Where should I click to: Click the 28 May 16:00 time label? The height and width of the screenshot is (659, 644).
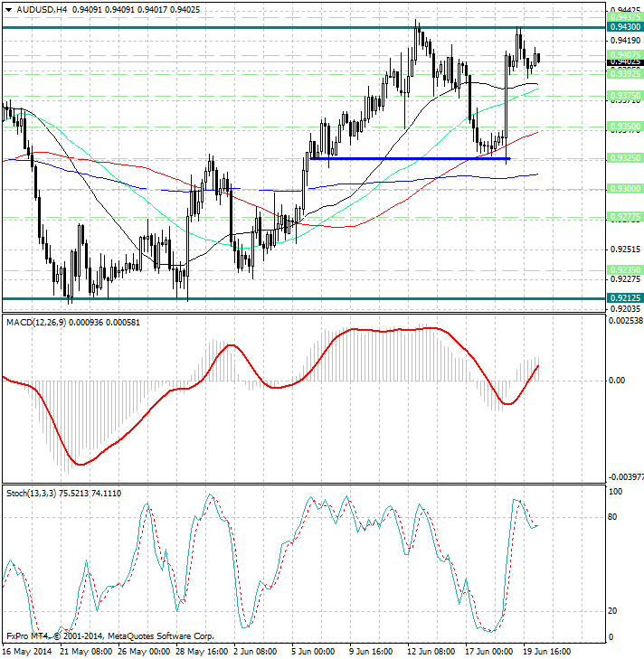pyautogui.click(x=202, y=652)
